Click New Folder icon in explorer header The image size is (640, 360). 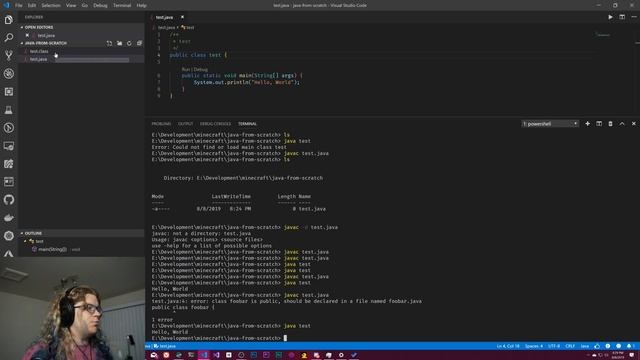coord(120,43)
